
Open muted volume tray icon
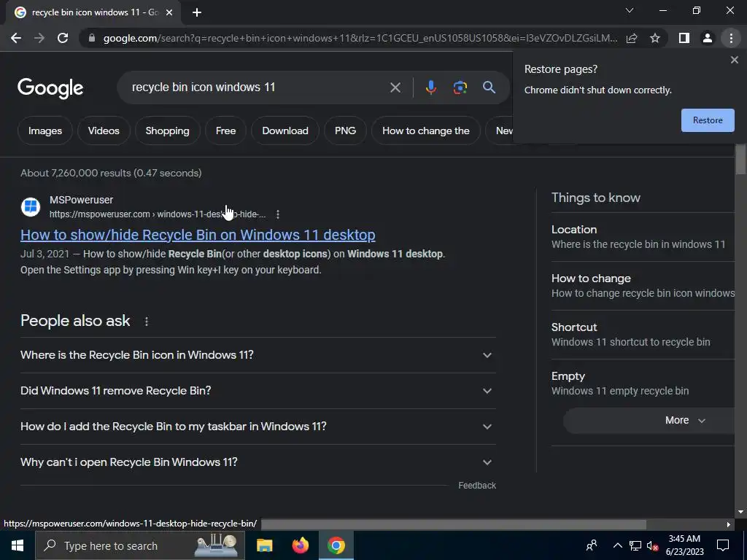[x=653, y=545]
